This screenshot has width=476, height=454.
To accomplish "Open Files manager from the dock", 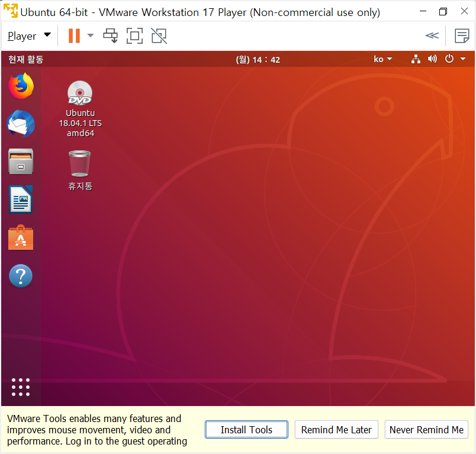I will pos(21,162).
